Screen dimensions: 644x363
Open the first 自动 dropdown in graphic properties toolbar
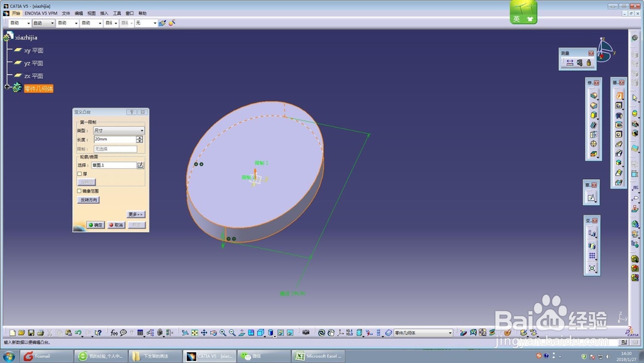click(20, 23)
